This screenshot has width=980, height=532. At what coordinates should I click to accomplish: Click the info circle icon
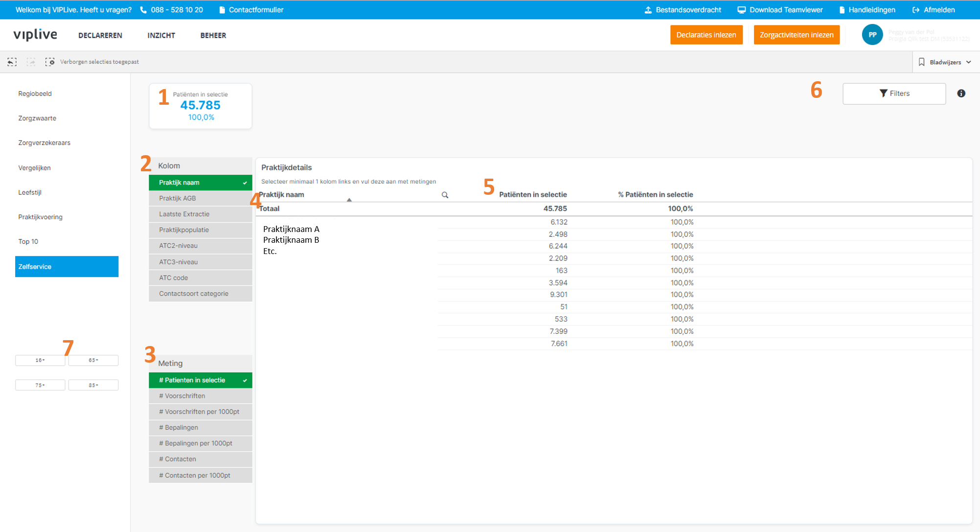pos(961,93)
